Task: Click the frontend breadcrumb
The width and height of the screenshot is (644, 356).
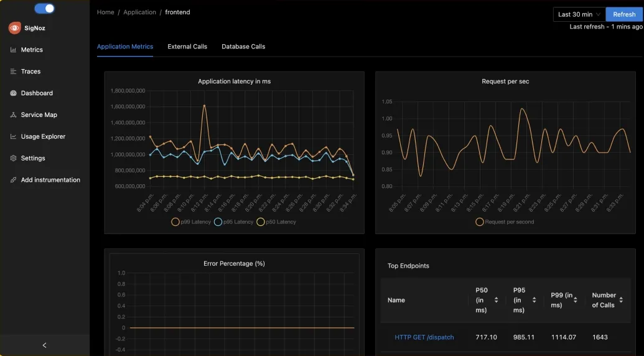Action: (x=177, y=12)
